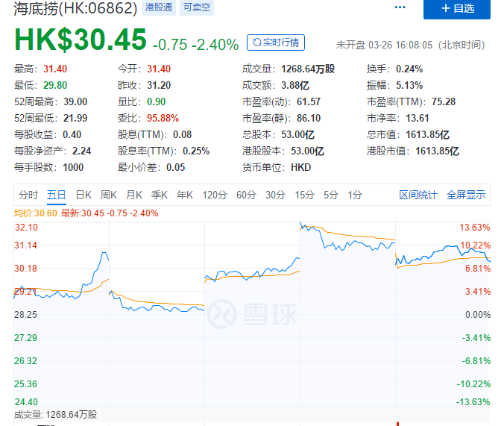Click the 成交额 value 3.88亿
The width and height of the screenshot is (504, 426).
(295, 85)
